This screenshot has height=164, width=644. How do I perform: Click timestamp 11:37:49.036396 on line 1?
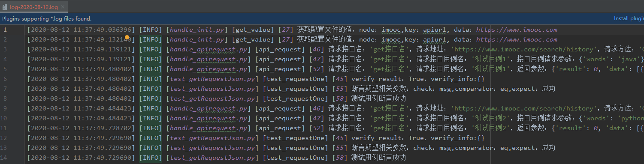(102, 30)
